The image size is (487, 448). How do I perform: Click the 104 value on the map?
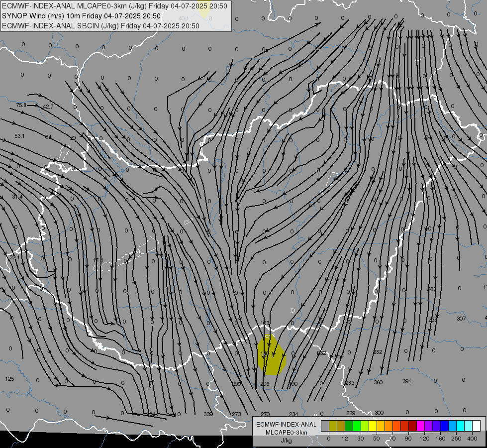point(47,137)
